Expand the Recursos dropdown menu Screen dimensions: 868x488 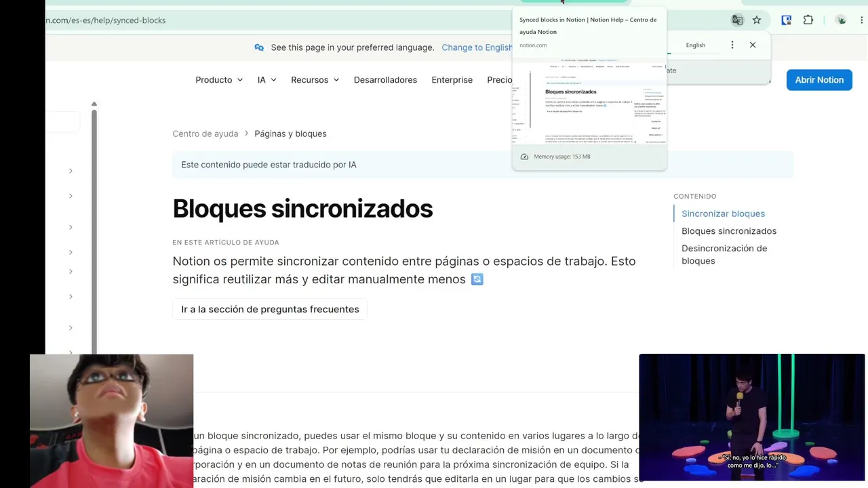click(x=315, y=80)
